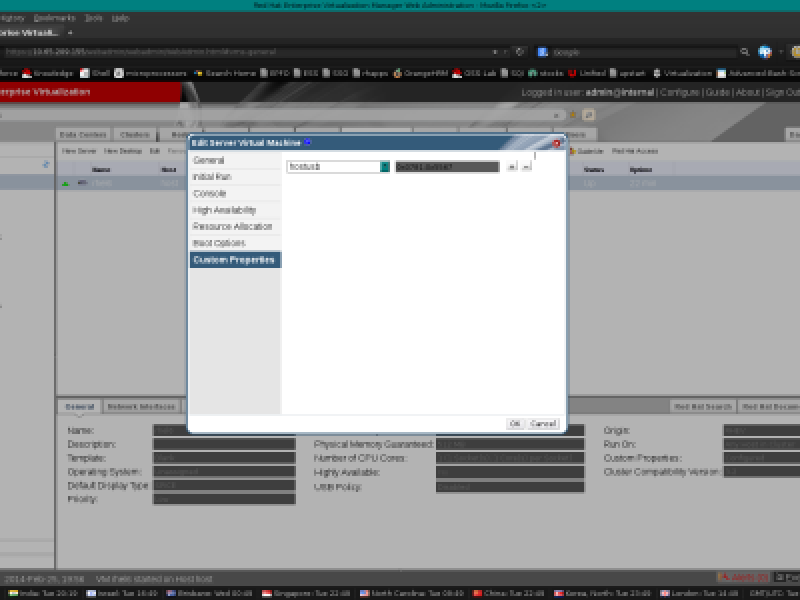
Task: Add a custom property with plus button
Action: coord(512,166)
